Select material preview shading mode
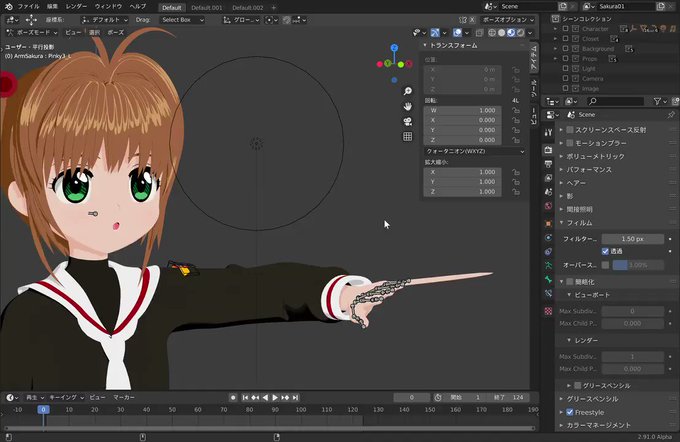The image size is (680, 442). tap(511, 33)
